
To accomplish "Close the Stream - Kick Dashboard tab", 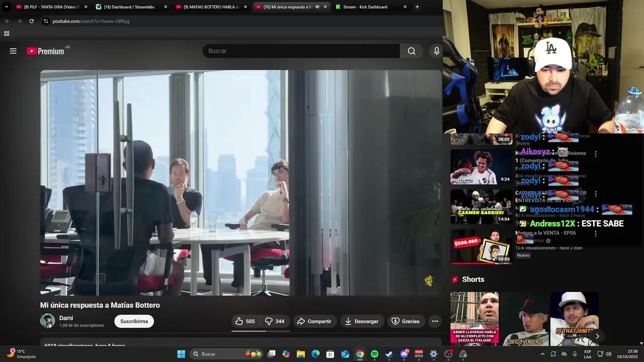I will 405,7.
